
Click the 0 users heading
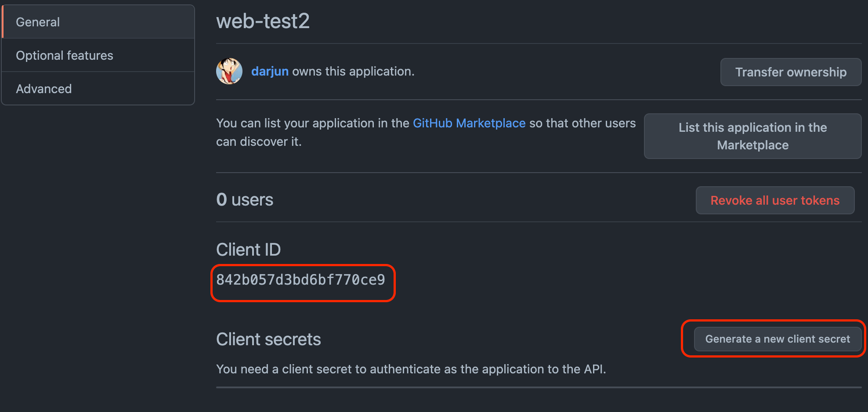pos(245,200)
